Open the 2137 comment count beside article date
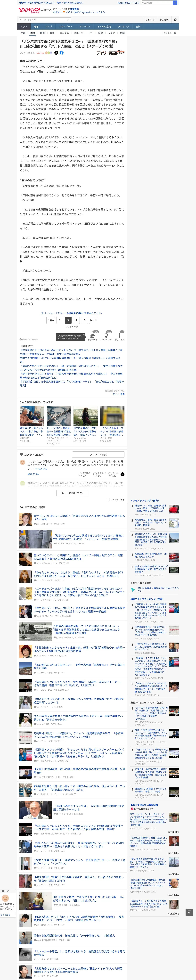 (40, 53)
